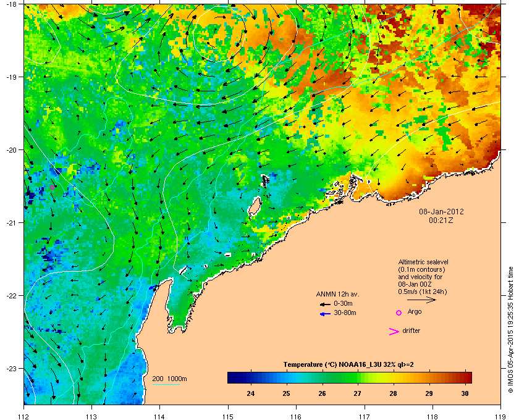Pick the green 26°C region of colorbar
The height and width of the screenshot is (420, 519).
point(322,377)
